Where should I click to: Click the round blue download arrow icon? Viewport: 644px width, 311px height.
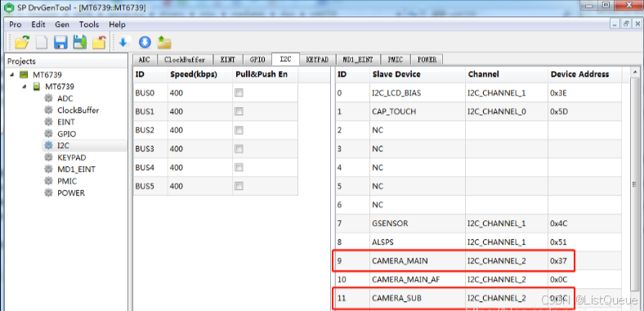(145, 42)
